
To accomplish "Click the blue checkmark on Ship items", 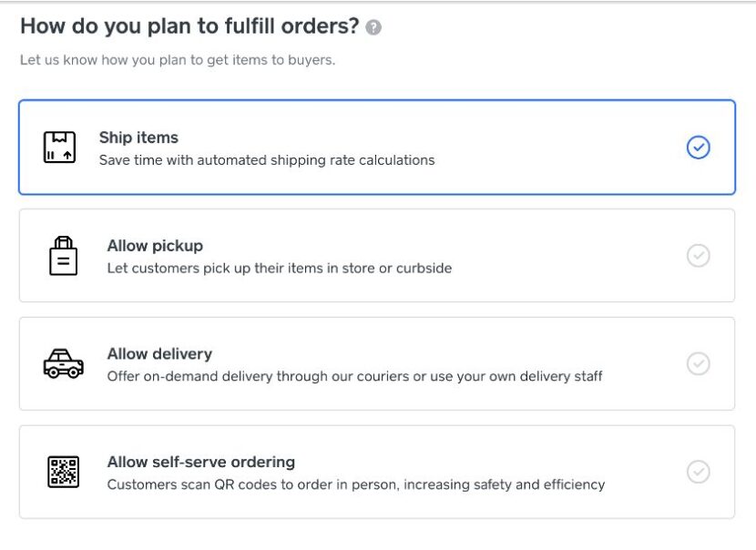I will coord(698,147).
